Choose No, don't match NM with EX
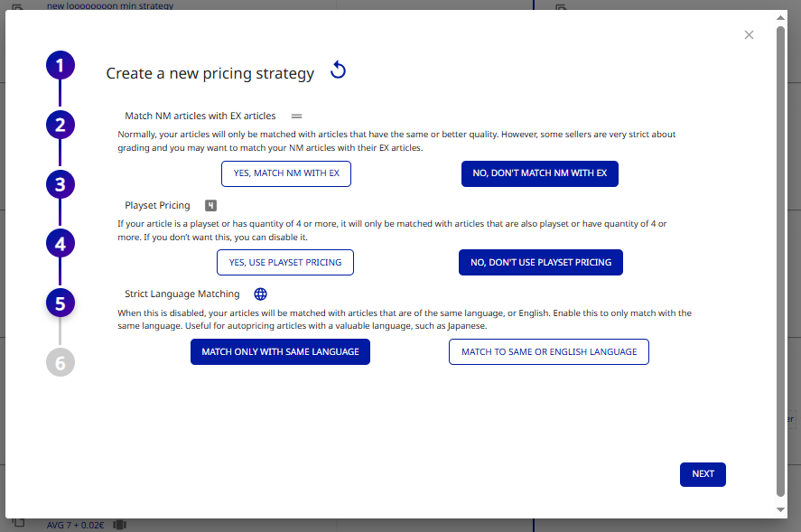Image resolution: width=801 pixels, height=532 pixels. click(x=539, y=173)
